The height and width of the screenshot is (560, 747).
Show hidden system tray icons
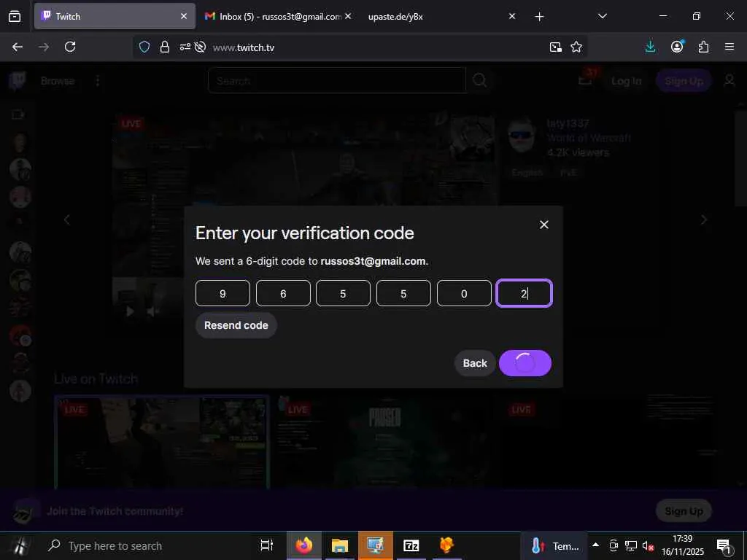point(595,545)
